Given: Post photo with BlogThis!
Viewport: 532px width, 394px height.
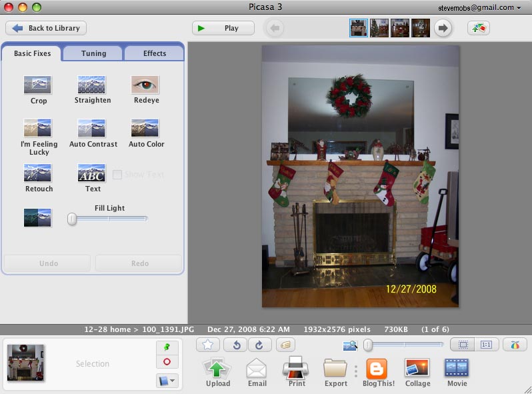Looking at the screenshot, I should pyautogui.click(x=378, y=372).
